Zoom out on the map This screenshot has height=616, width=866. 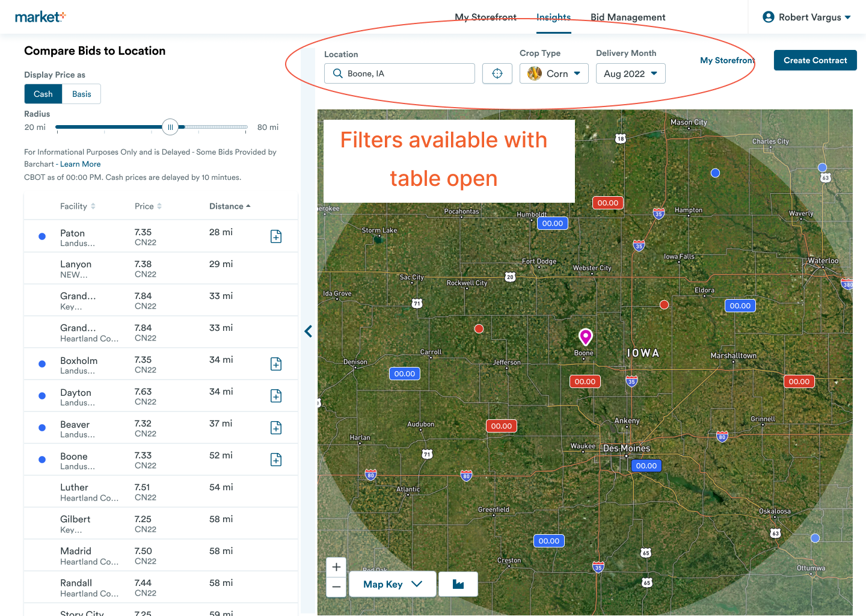(x=336, y=587)
